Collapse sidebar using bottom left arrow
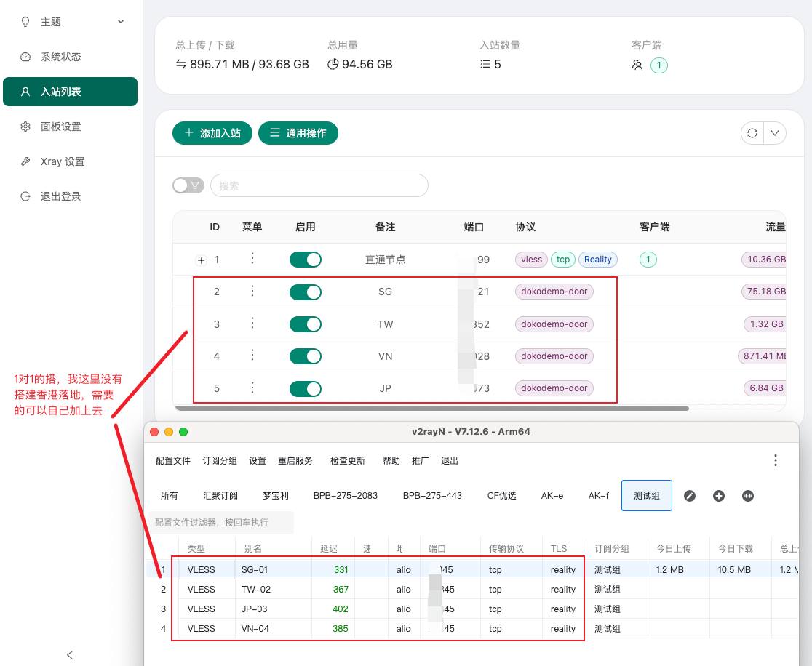This screenshot has width=812, height=666. 70,655
